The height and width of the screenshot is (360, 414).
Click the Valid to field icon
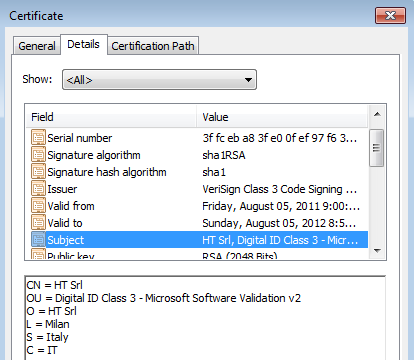pyautogui.click(x=38, y=223)
